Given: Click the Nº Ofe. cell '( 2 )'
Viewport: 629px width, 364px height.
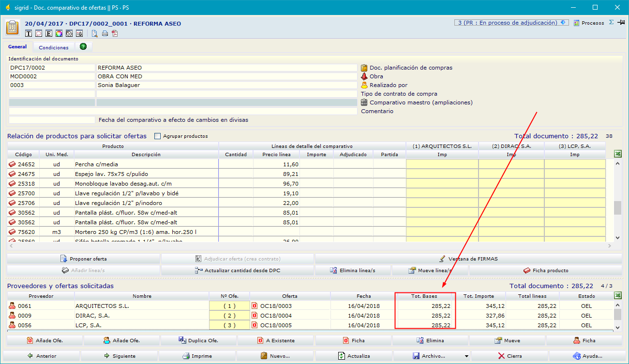Looking at the screenshot, I should coord(229,316).
